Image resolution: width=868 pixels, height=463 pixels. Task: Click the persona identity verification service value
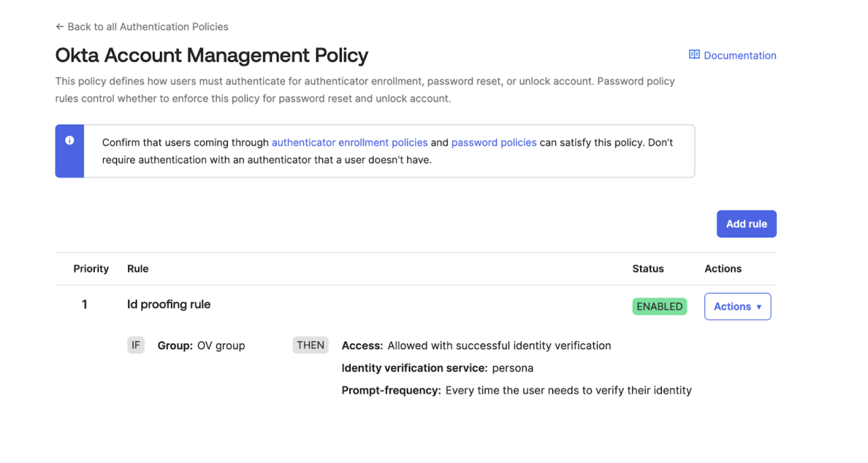[512, 368]
